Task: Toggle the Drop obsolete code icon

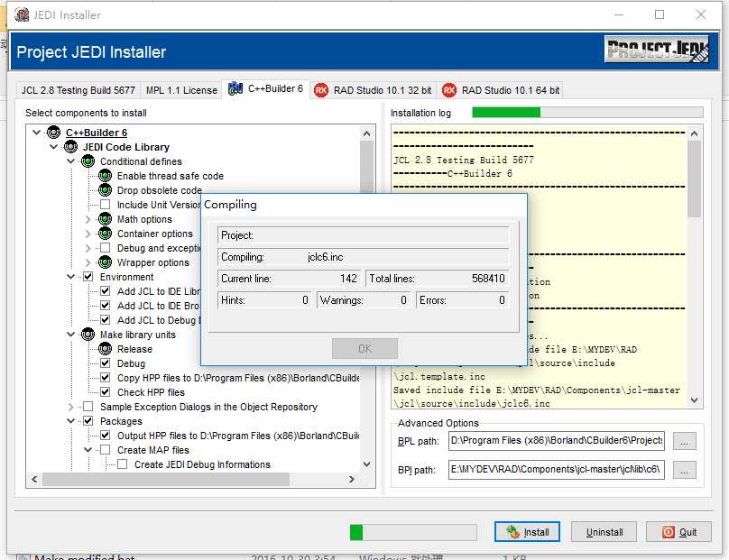Action: (x=105, y=190)
